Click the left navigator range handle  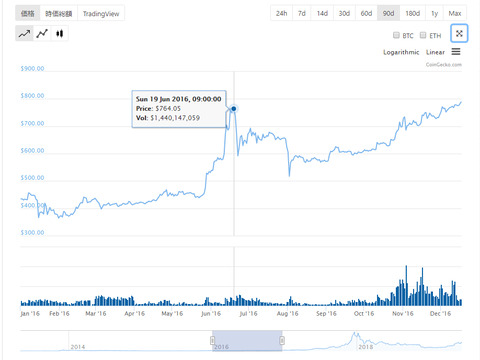212,340
